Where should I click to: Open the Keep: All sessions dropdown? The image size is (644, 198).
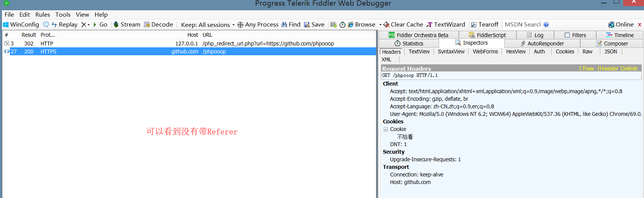[208, 25]
